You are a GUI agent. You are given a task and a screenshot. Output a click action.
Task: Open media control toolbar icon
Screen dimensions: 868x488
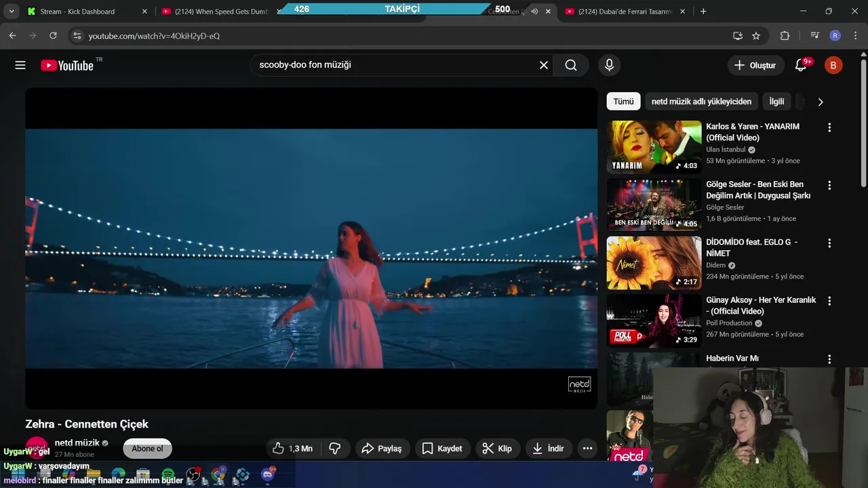click(x=814, y=35)
